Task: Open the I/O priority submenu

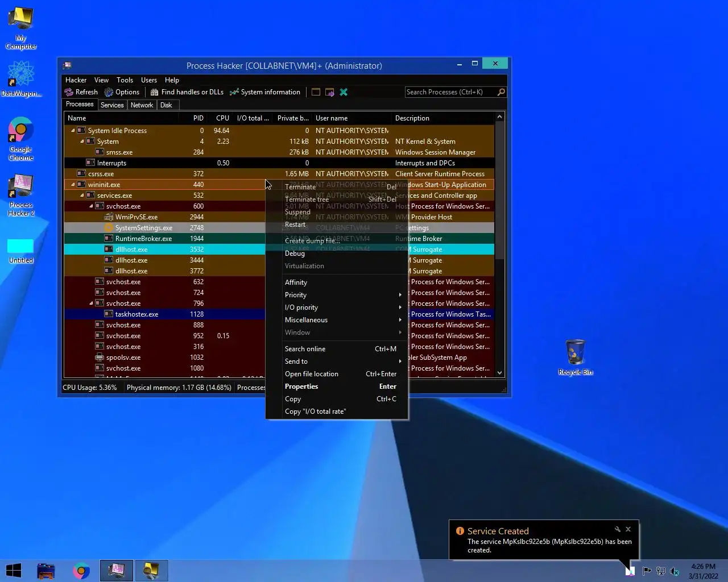Action: pos(337,307)
